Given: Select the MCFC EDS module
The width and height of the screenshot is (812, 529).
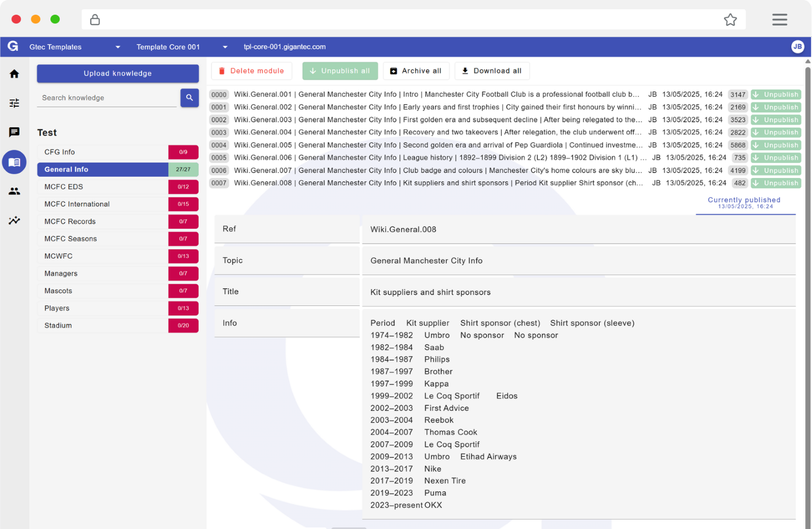Looking at the screenshot, I should (x=117, y=187).
